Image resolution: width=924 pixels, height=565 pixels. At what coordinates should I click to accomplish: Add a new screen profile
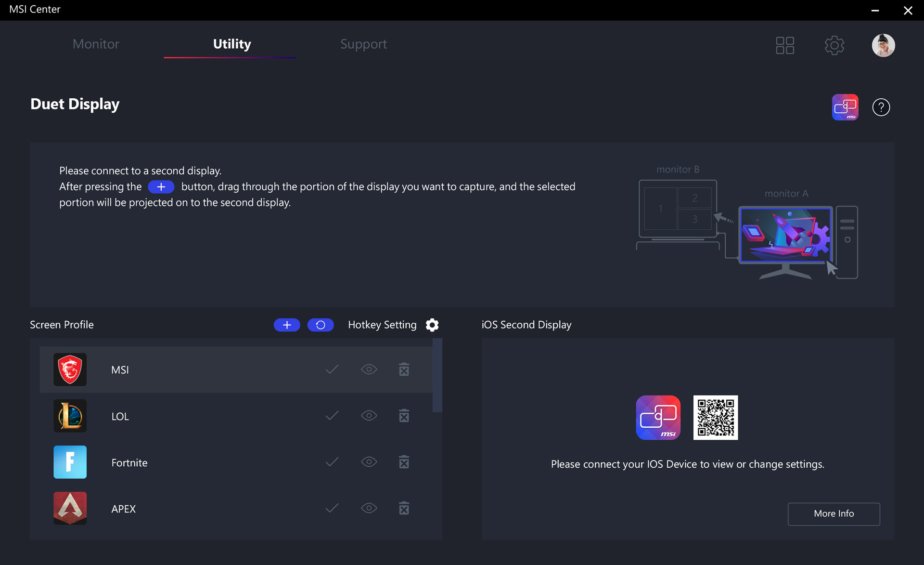[287, 325]
